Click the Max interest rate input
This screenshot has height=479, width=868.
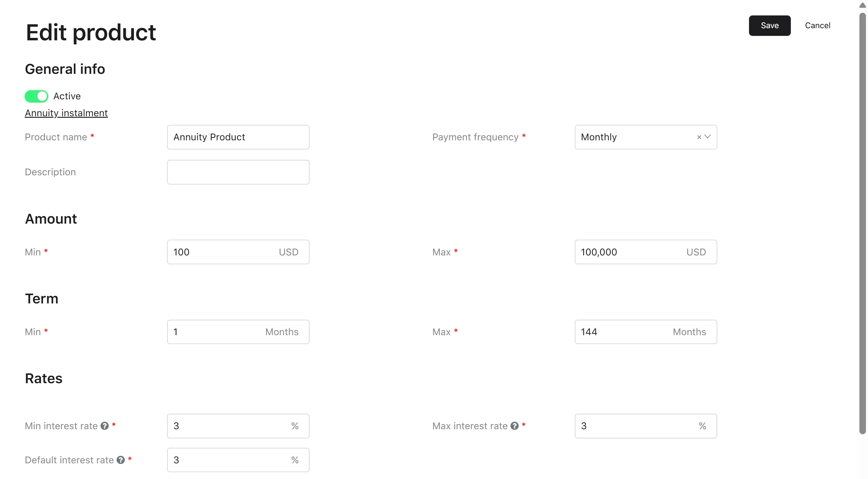646,426
